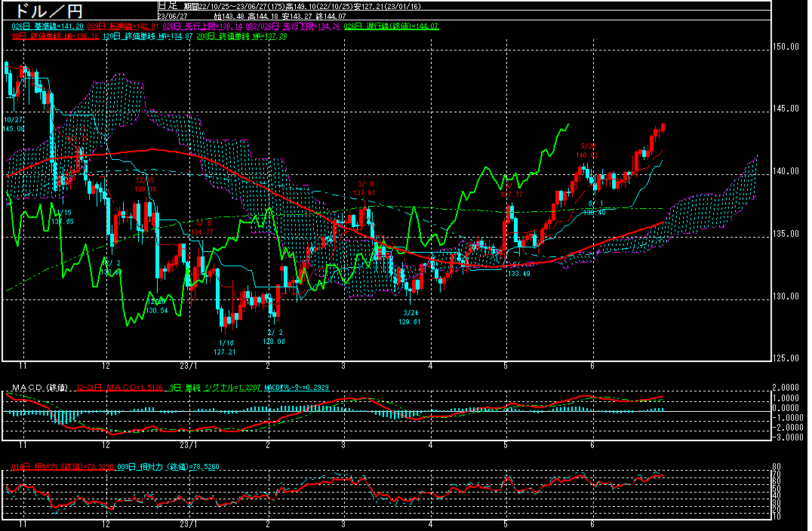Click the 90日 終値単純 MA=136.18 label
This screenshot has height=531, width=812.
(x=55, y=36)
